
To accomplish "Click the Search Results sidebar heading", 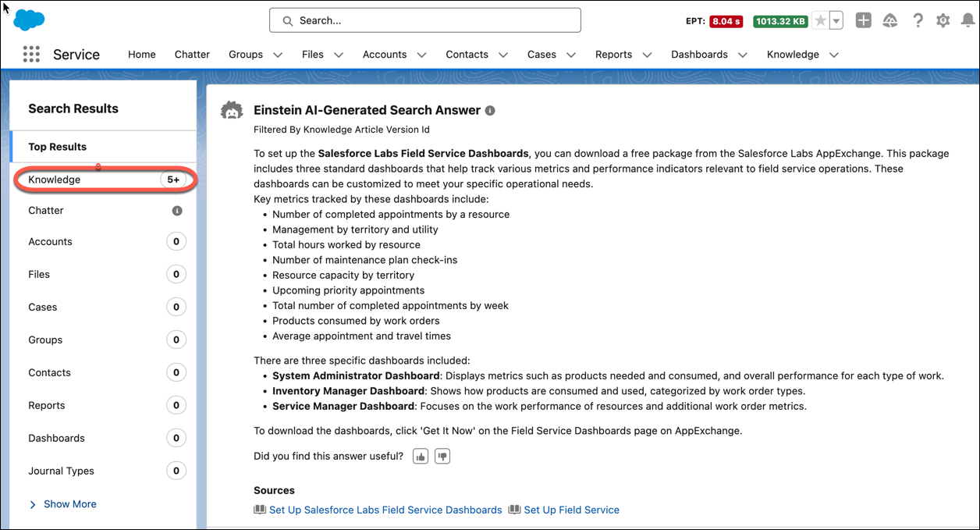I will pyautogui.click(x=73, y=108).
